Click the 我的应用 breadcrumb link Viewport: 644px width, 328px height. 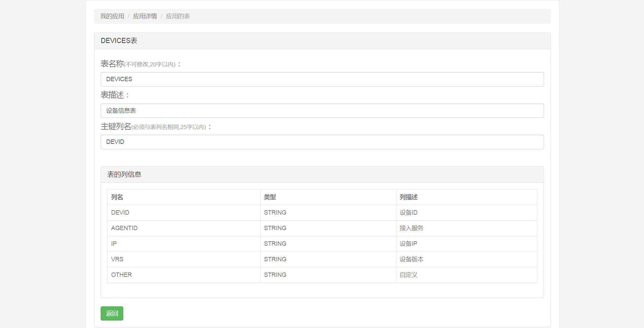click(112, 16)
